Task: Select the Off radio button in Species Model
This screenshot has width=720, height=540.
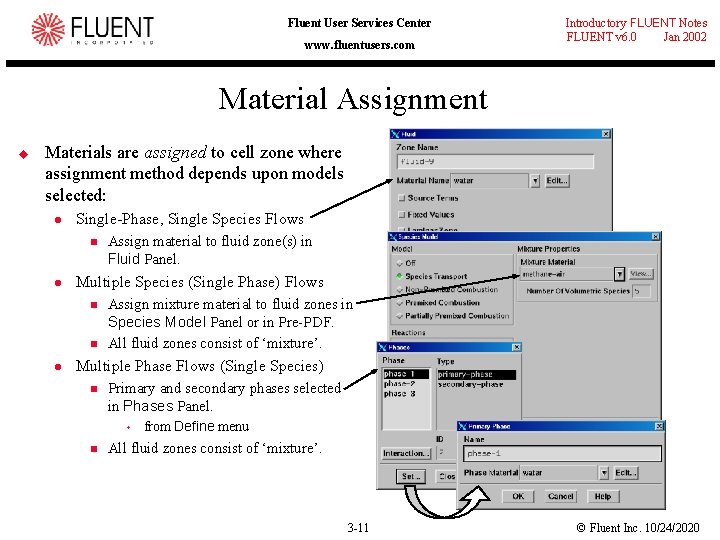Action: coord(399,263)
